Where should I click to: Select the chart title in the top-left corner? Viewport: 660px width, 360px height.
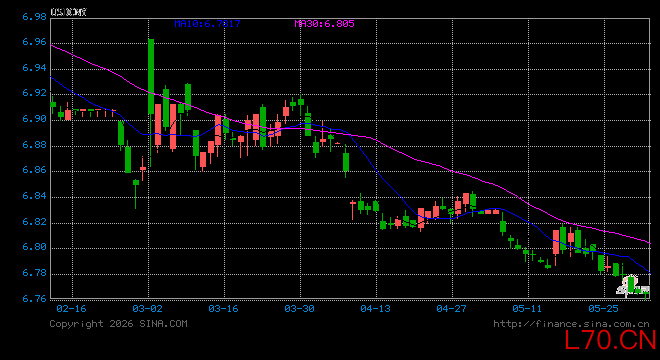point(68,12)
